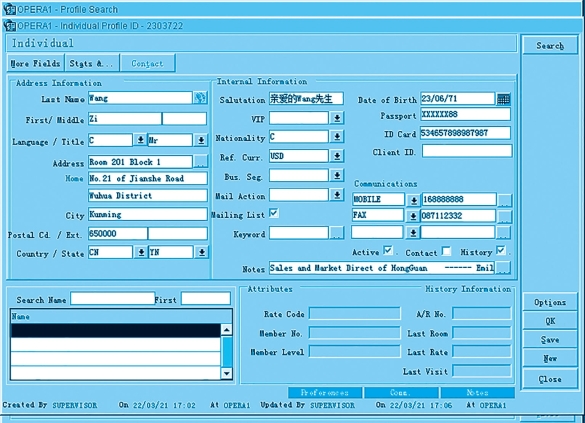The height and width of the screenshot is (423, 585).
Task: Expand the Bus. Seg. dropdown
Action: click(x=337, y=175)
